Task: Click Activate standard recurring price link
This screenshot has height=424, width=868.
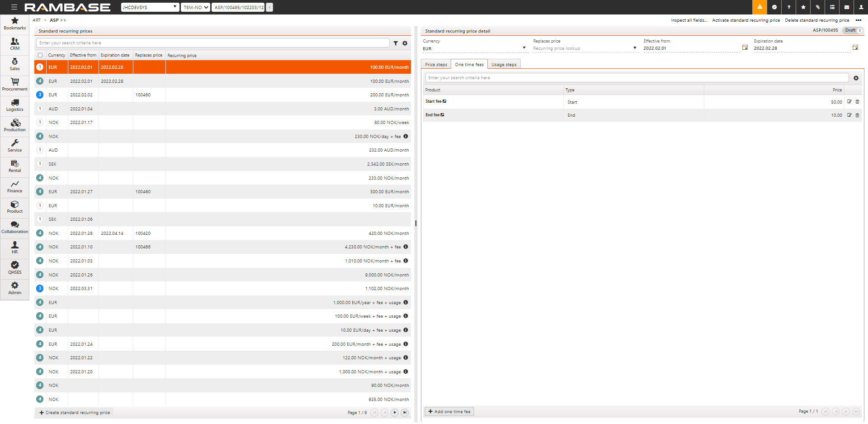Action: click(745, 20)
